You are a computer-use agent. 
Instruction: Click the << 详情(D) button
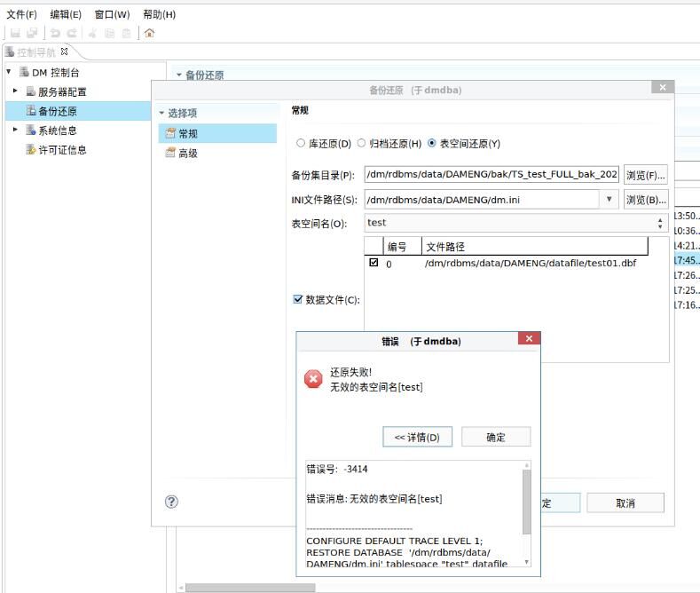pos(417,437)
